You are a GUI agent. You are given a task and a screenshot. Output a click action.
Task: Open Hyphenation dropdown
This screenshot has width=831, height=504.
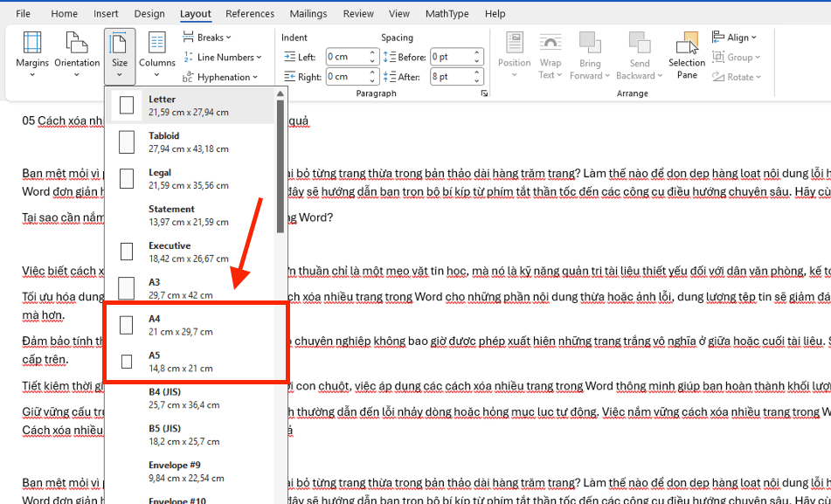[220, 77]
